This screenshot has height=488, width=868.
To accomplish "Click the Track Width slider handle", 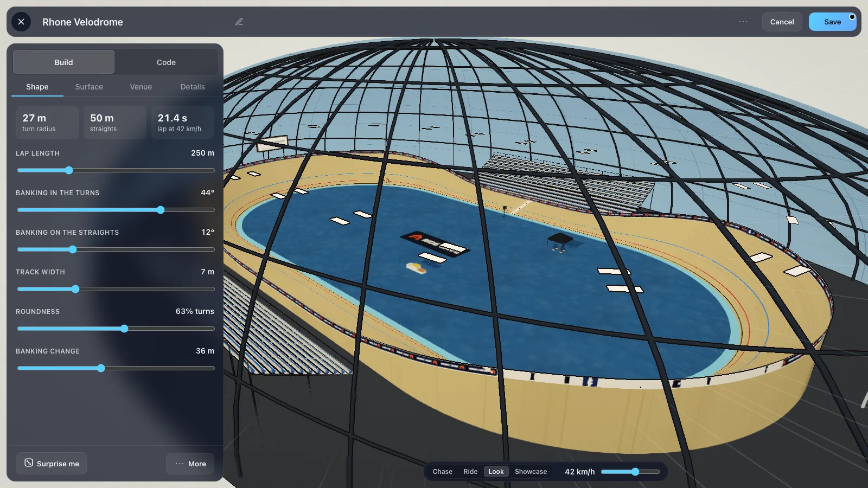I will click(75, 289).
